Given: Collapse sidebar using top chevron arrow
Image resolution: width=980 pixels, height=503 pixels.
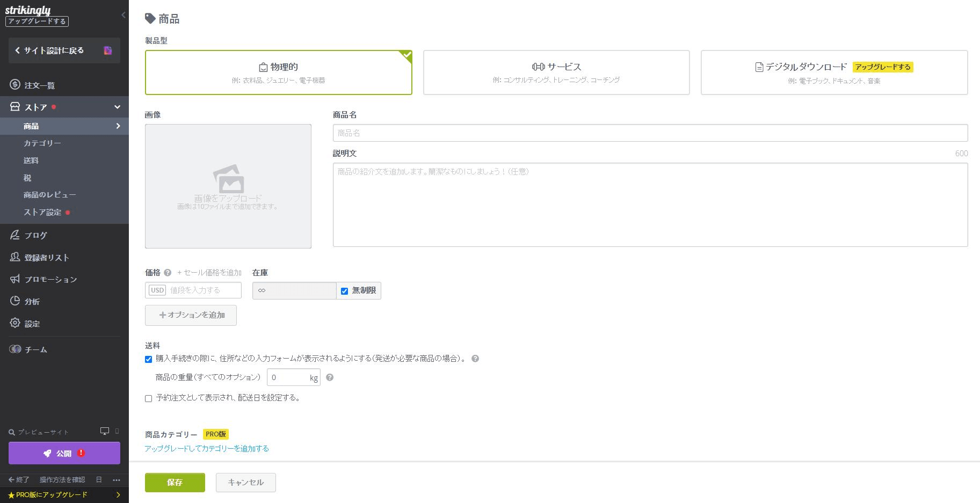Looking at the screenshot, I should pyautogui.click(x=123, y=15).
